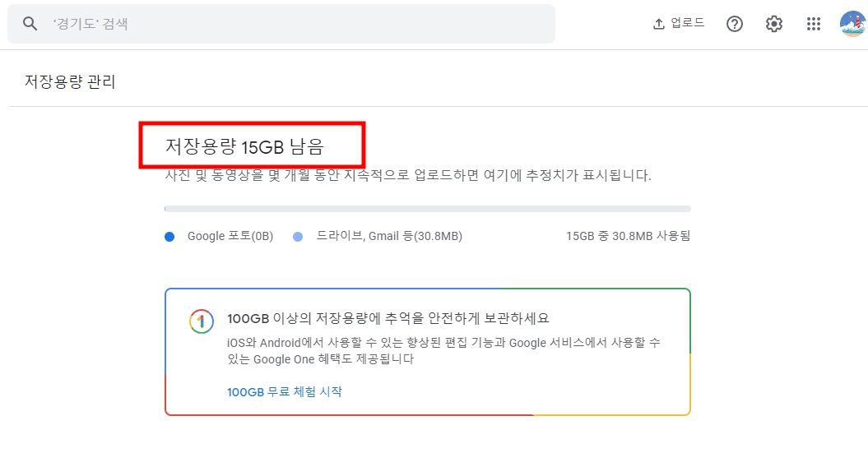Click the storage usage progress bar
Image resolution: width=868 pixels, height=453 pixels.
(x=427, y=209)
